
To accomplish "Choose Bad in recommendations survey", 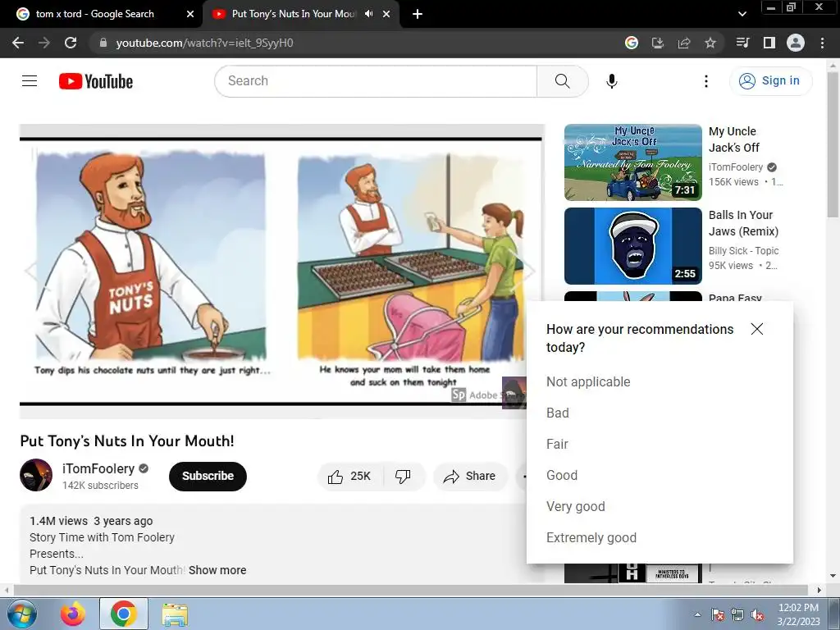I will coord(558,413).
